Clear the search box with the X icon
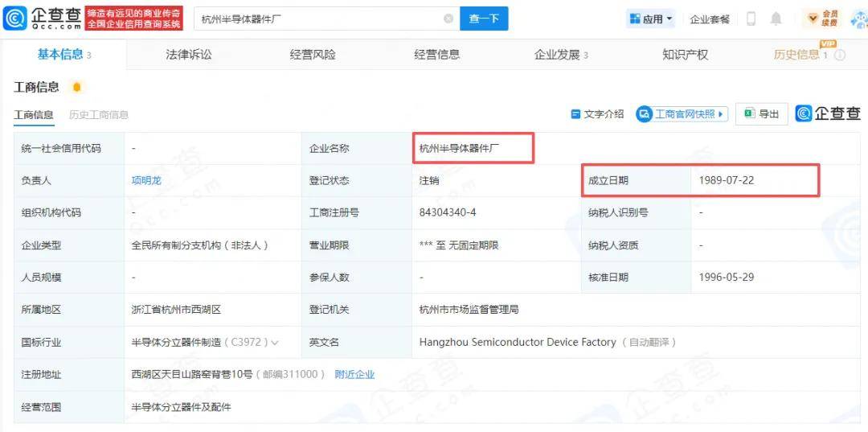 448,19
